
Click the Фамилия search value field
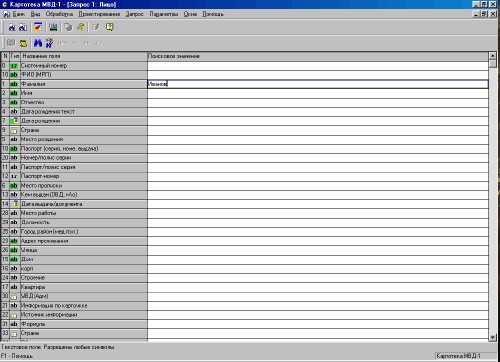318,84
